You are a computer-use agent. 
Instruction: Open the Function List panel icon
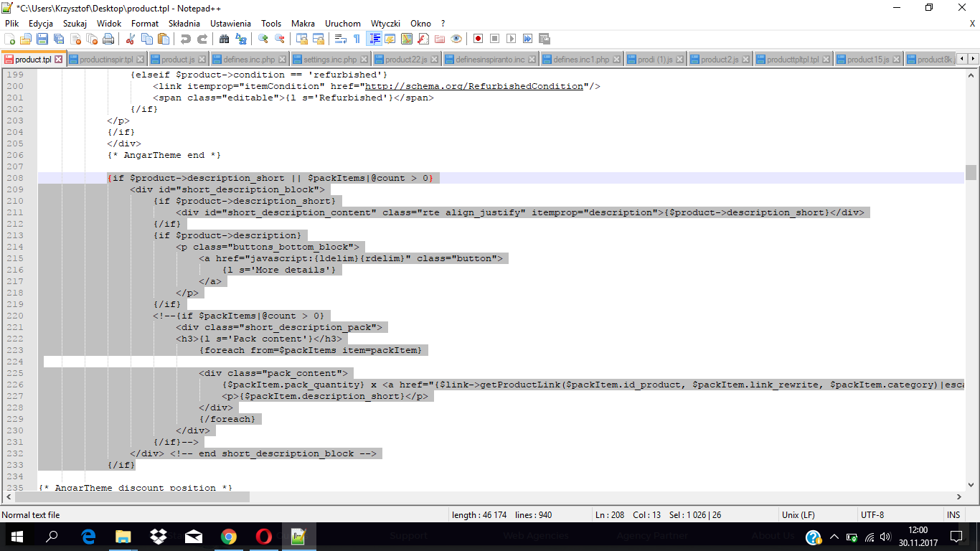click(x=424, y=39)
